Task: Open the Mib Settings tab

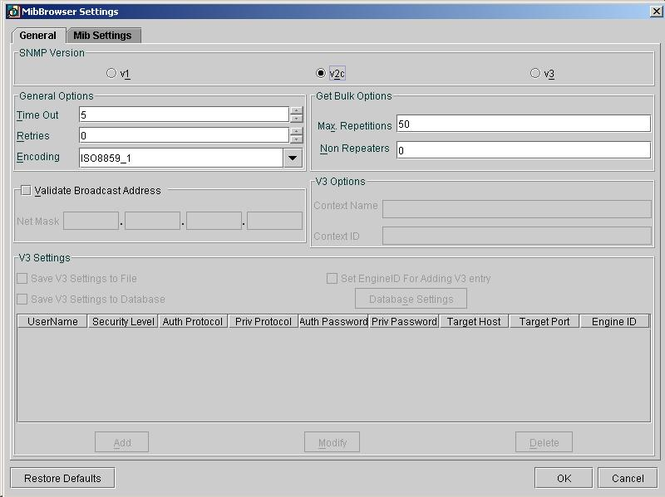Action: point(103,35)
